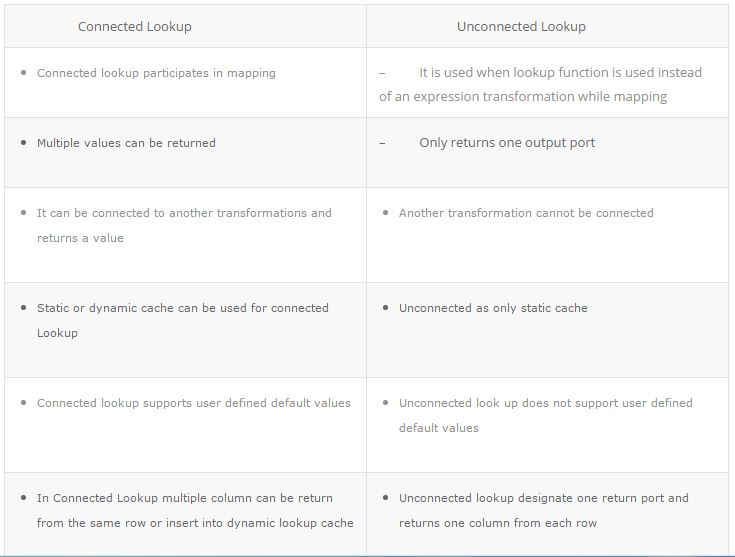Click the dash before 'Only returns one output port'
The width and height of the screenshot is (735, 557).
pos(382,143)
